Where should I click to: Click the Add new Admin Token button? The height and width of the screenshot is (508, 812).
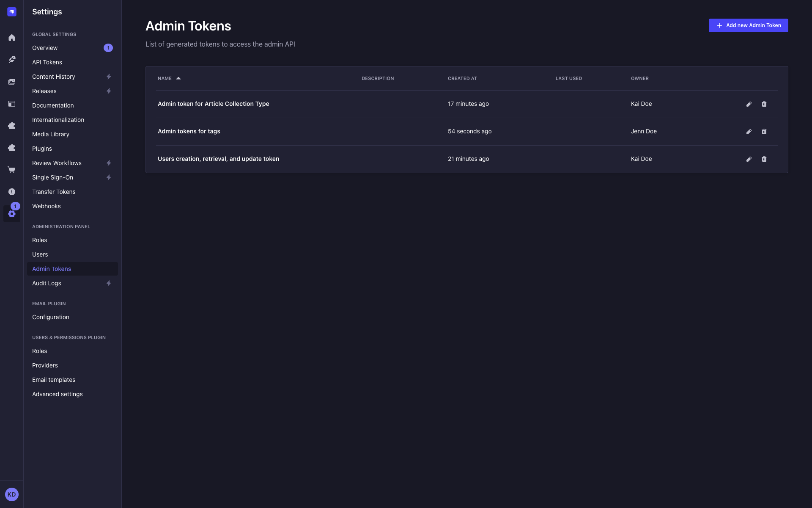click(748, 25)
